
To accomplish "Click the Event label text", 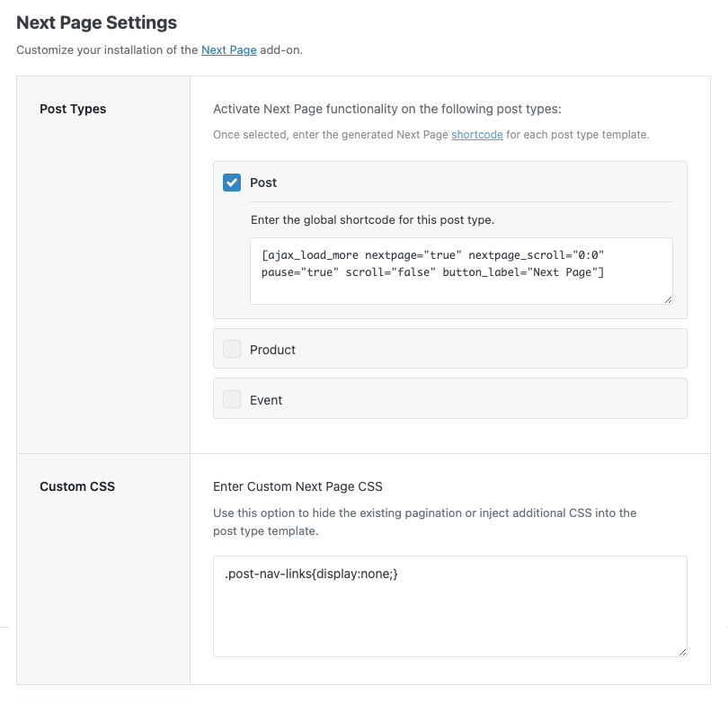I will tap(266, 400).
